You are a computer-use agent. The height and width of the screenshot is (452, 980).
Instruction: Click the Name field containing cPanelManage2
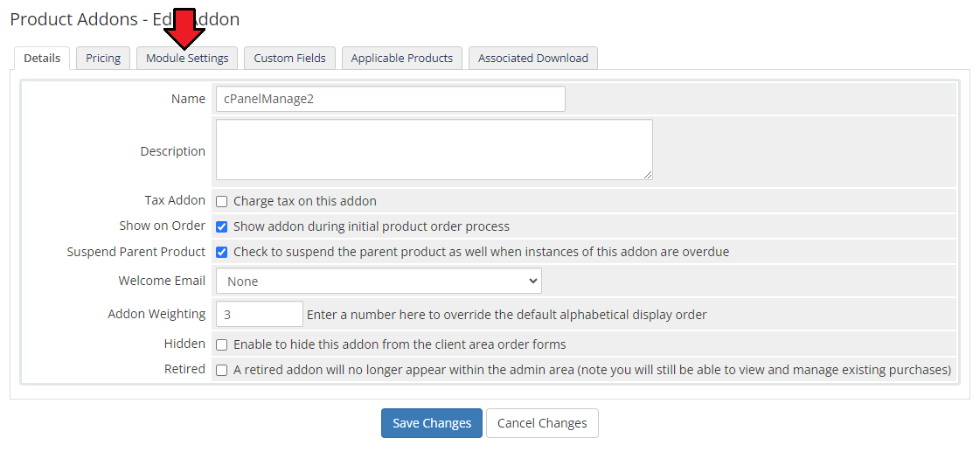pos(391,99)
